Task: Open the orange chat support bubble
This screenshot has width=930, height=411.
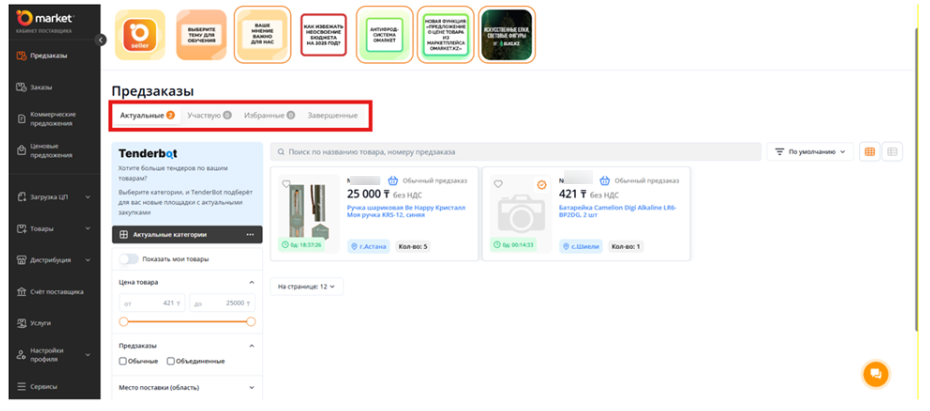Action: [875, 374]
